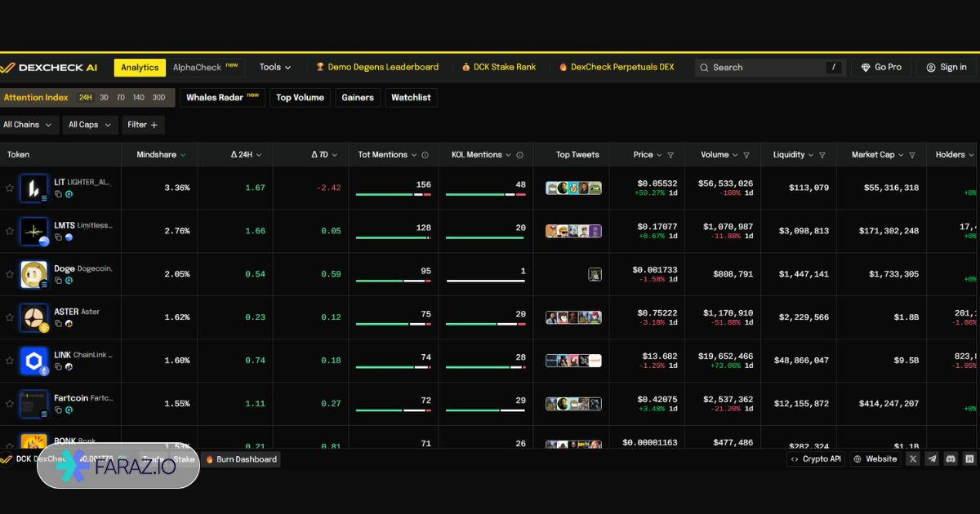Screen dimensions: 980x514
Task: Click LMTS Tot Mentions sentiment bar
Action: 393,237
